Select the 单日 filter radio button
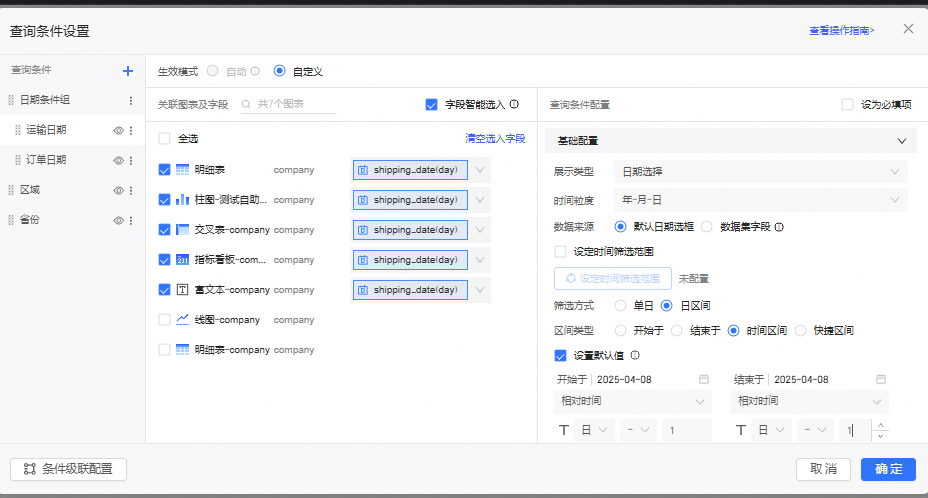The height and width of the screenshot is (498, 928). pyautogui.click(x=621, y=305)
